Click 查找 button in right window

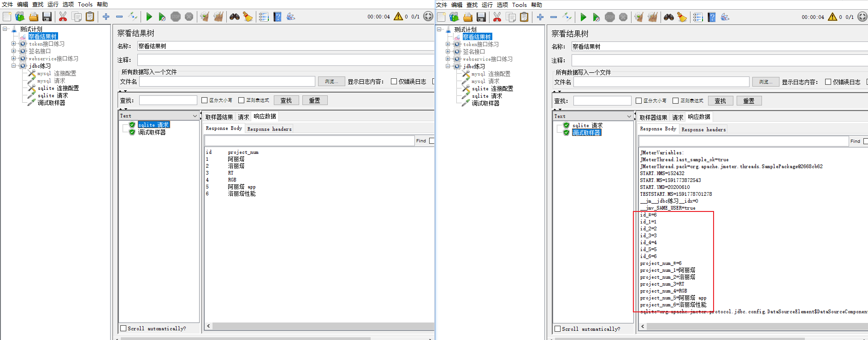coord(720,100)
